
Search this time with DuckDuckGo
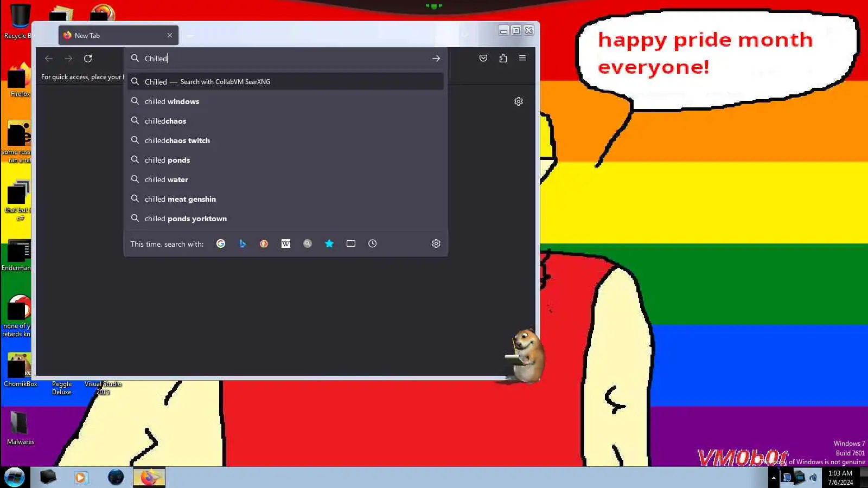(x=264, y=244)
